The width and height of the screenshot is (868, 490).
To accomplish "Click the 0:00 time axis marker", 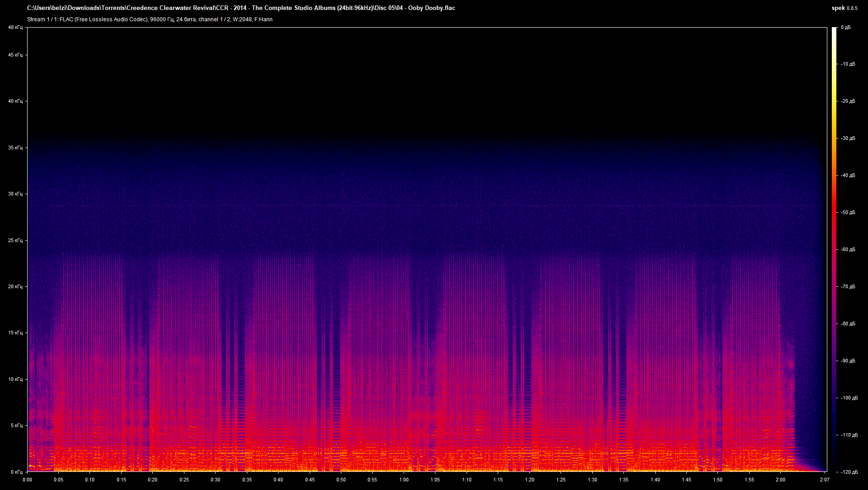I will click(x=27, y=480).
